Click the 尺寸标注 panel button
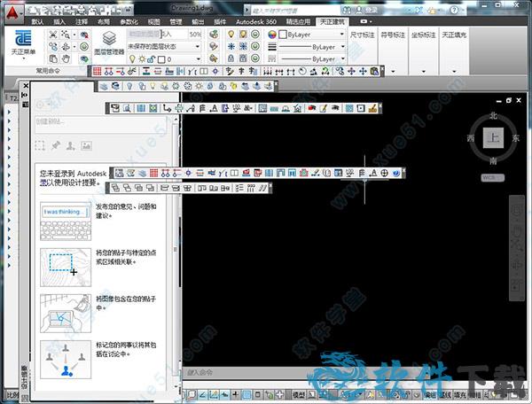Viewport: 532px width, 404px height. [x=363, y=35]
